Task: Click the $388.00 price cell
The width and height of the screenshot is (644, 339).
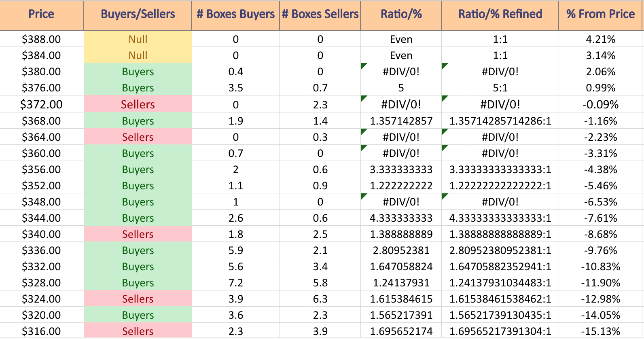Action: tap(41, 39)
